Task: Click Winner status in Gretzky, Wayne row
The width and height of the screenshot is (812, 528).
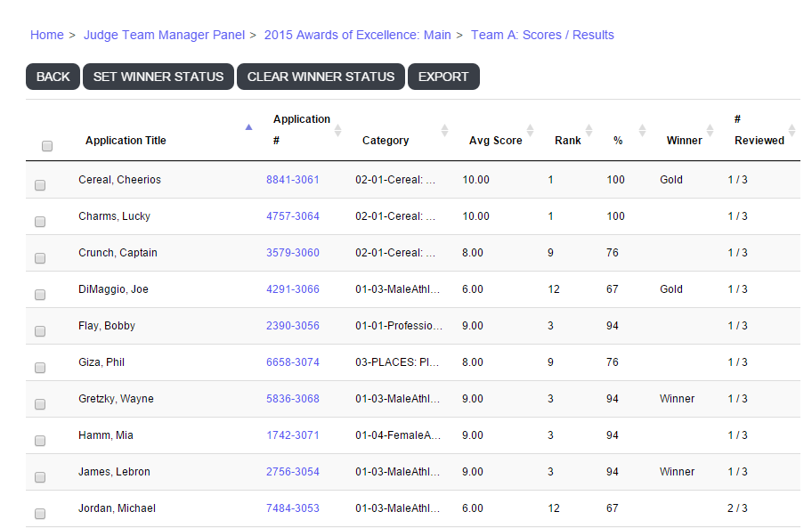Action: click(x=677, y=399)
